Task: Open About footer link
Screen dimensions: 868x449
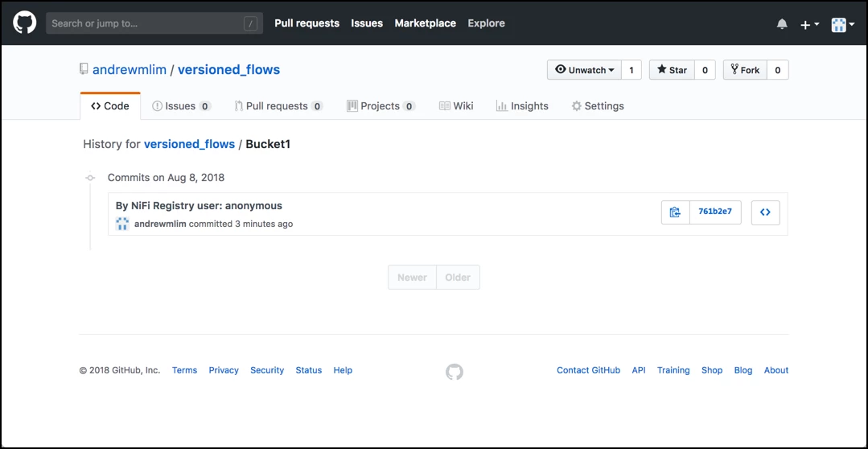Action: coord(776,370)
